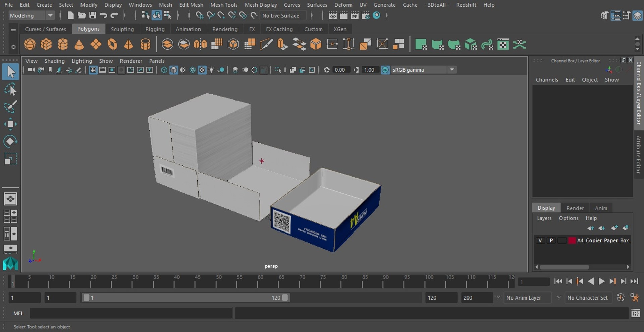Open the shelf options gear menu

pos(13,47)
